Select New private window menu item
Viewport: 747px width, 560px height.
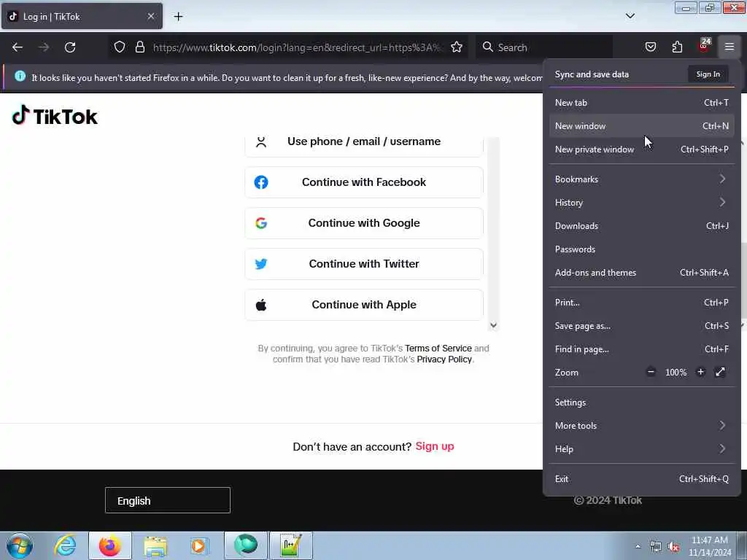tap(642, 149)
